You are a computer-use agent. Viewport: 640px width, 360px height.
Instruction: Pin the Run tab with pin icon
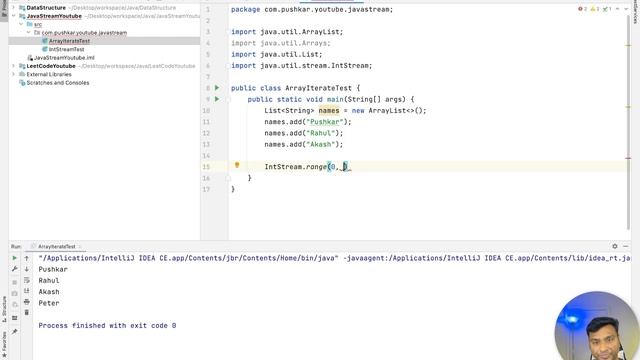[x=15, y=331]
